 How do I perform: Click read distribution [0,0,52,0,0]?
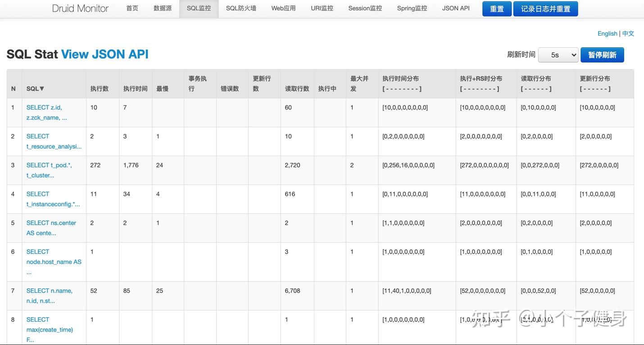click(x=538, y=291)
